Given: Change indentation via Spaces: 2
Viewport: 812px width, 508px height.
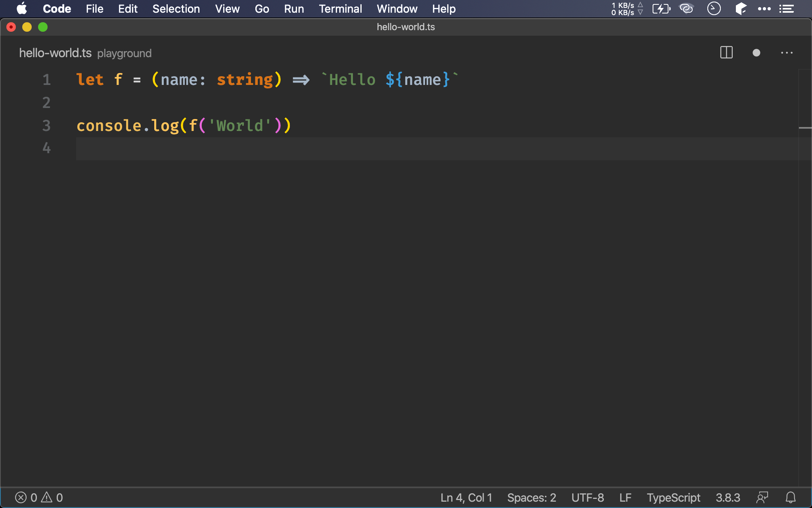Looking at the screenshot, I should pyautogui.click(x=532, y=498).
